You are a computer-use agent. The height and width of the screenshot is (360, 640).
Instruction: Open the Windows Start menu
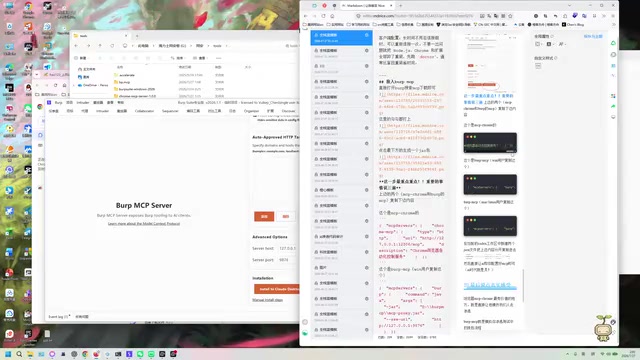tap(8, 354)
